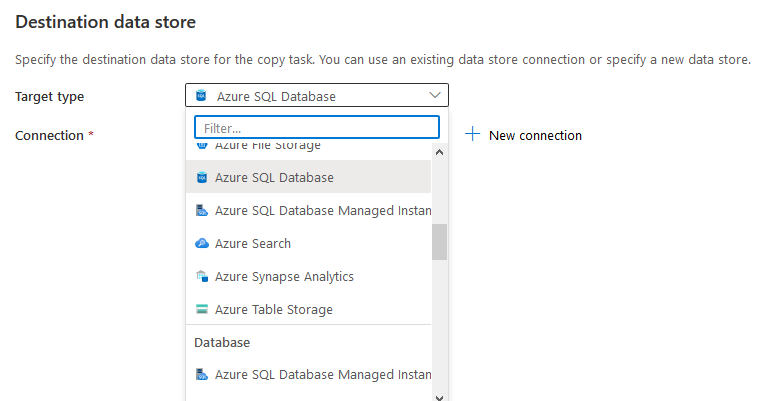768x401 pixels.
Task: Pick Azure Table Storage from the list
Action: pyautogui.click(x=273, y=309)
